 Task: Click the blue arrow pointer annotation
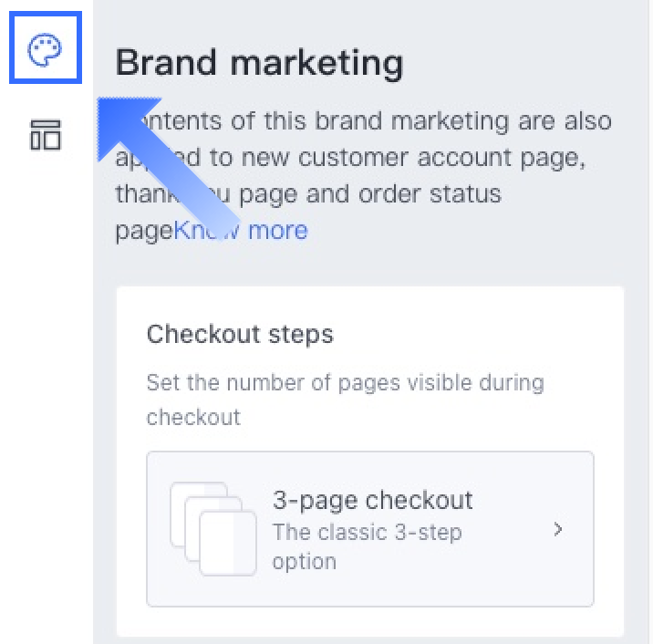168,169
